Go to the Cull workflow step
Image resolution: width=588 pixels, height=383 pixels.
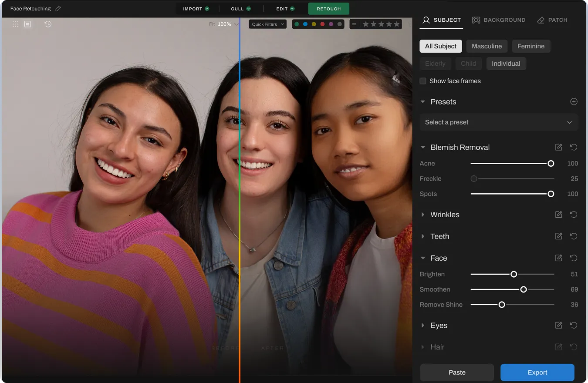[x=241, y=9]
